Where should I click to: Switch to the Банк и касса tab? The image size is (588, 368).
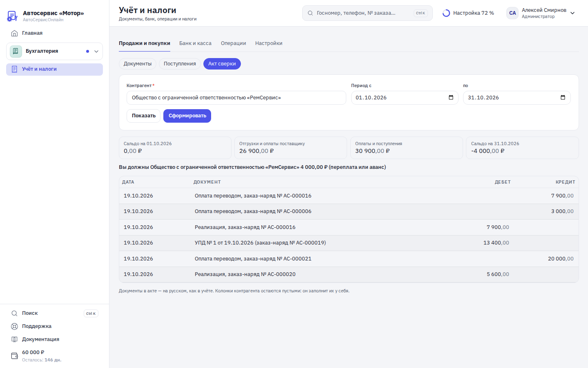pos(195,43)
